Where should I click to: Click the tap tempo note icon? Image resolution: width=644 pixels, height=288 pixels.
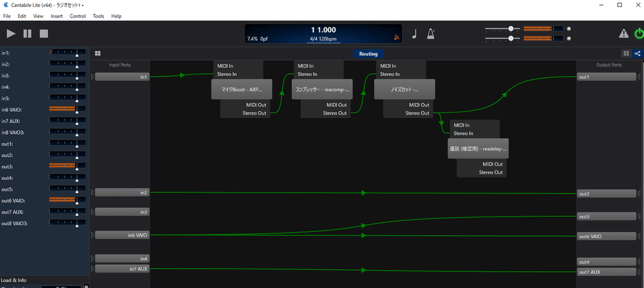[x=414, y=34]
